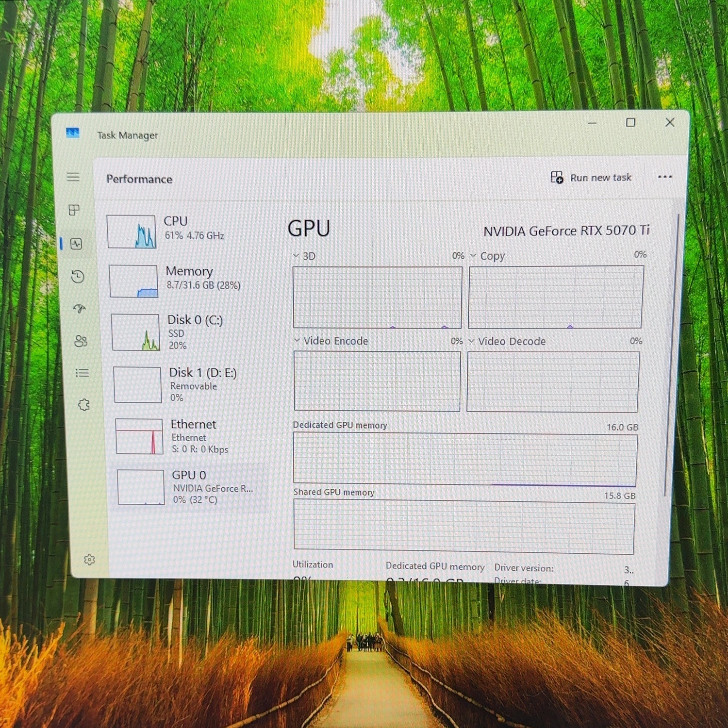
Task: Open the App history page icon
Action: [78, 277]
